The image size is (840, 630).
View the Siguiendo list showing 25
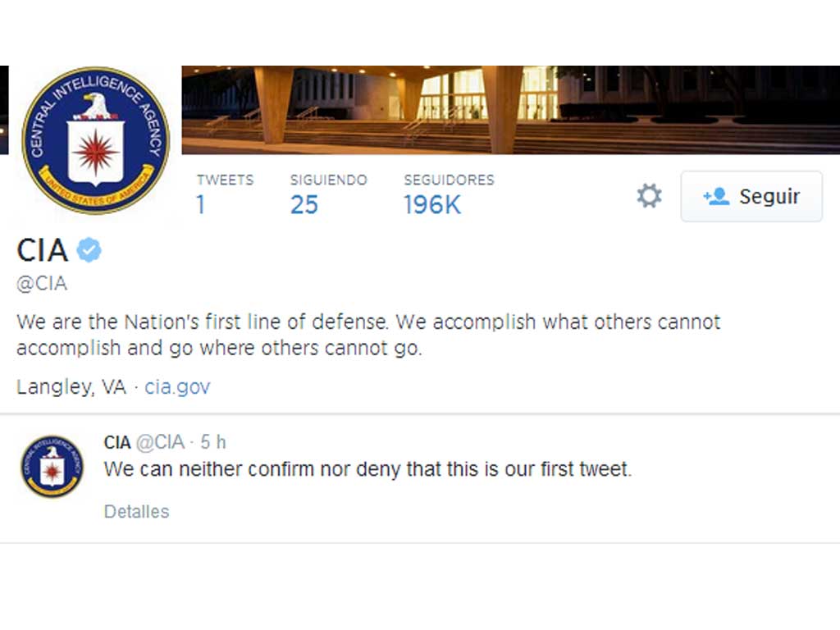pyautogui.click(x=328, y=194)
